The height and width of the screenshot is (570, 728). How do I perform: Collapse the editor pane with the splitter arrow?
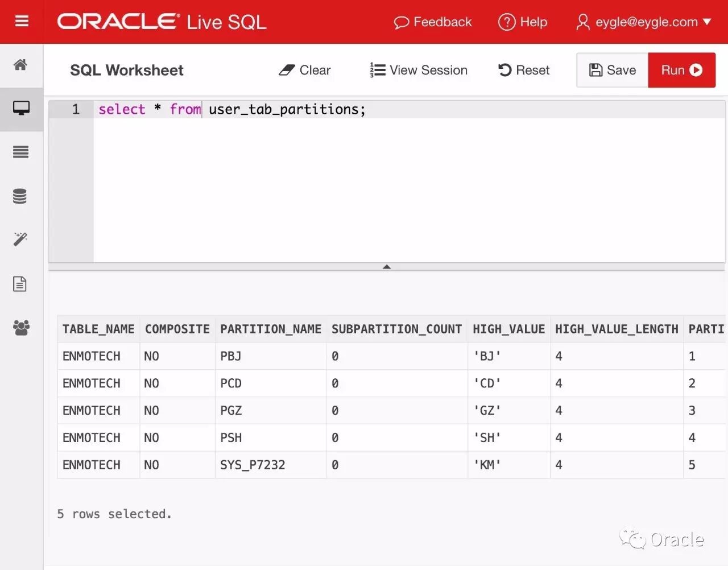click(x=387, y=266)
